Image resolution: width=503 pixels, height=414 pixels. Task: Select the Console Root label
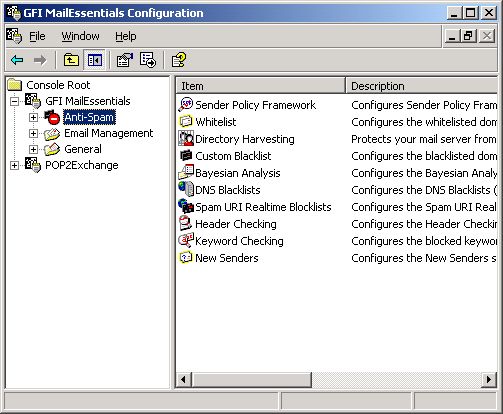[x=58, y=85]
